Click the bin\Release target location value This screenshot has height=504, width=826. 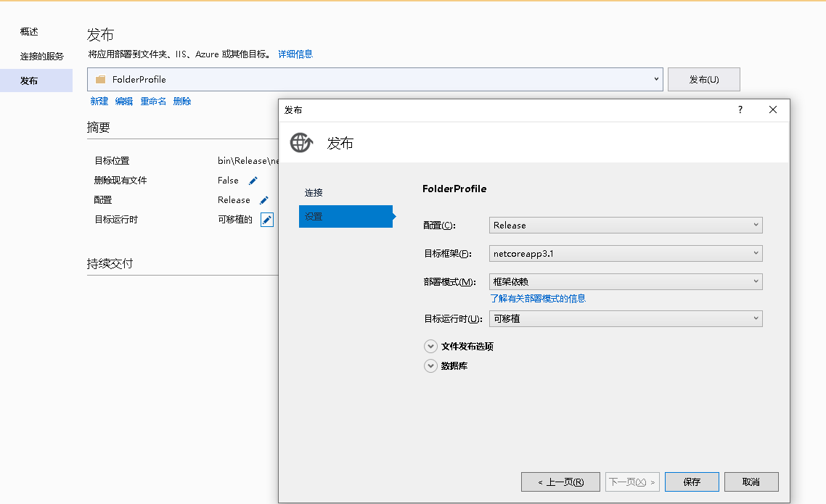tap(248, 161)
